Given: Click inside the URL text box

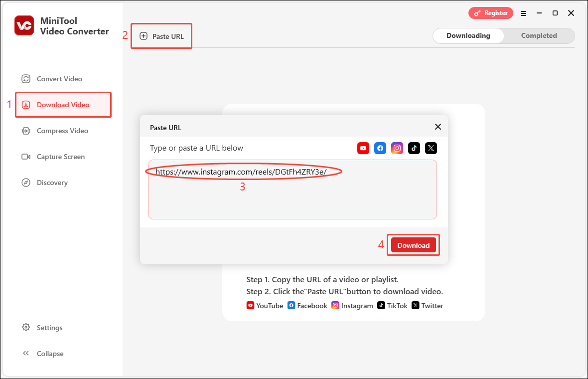Looking at the screenshot, I should pos(293,189).
